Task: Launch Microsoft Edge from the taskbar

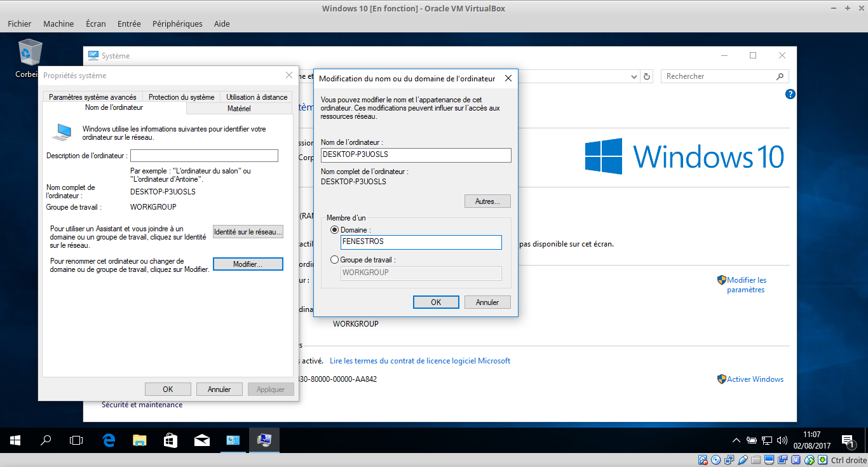Action: click(x=109, y=440)
